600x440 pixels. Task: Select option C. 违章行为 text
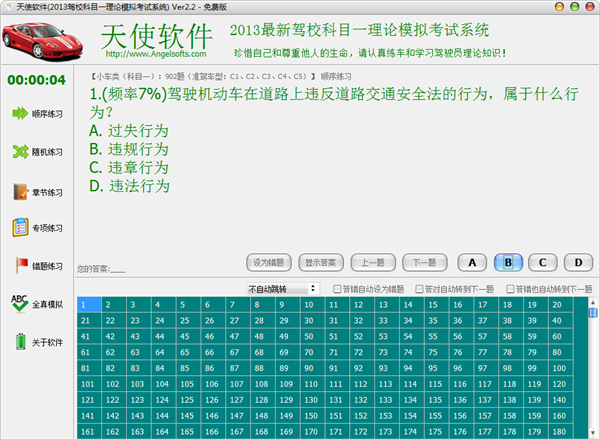[x=129, y=168]
